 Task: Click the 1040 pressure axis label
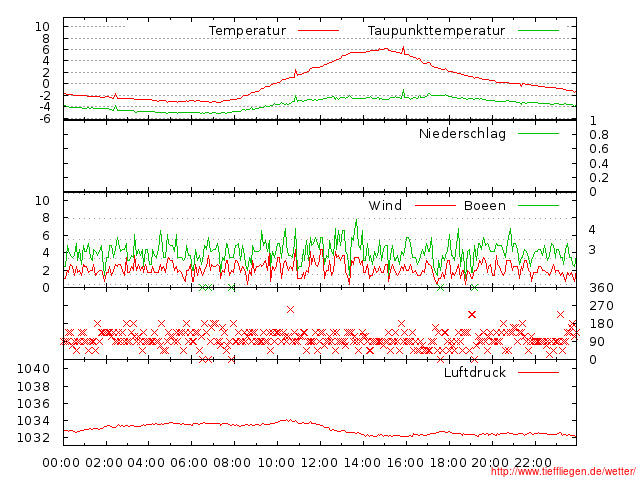click(x=33, y=369)
